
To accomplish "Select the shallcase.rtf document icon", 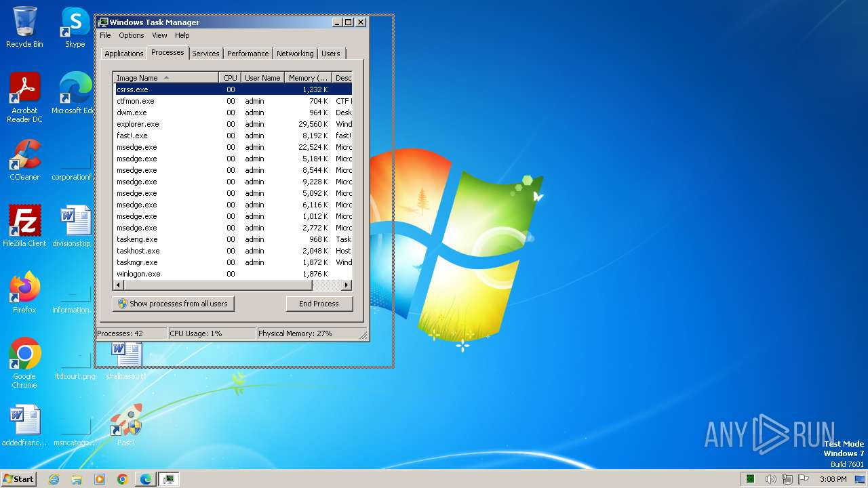I will [x=126, y=360].
